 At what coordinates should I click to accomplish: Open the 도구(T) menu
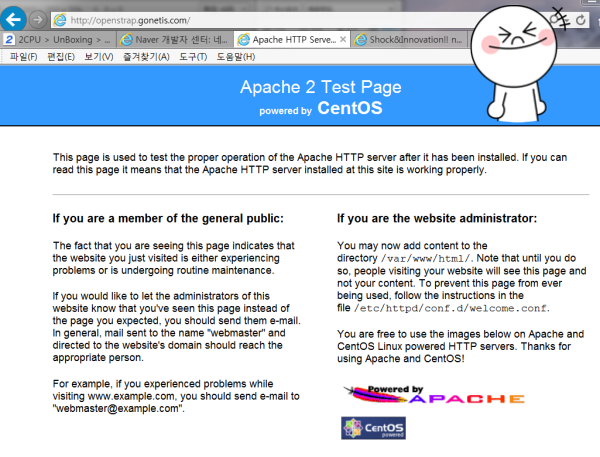tap(193, 57)
